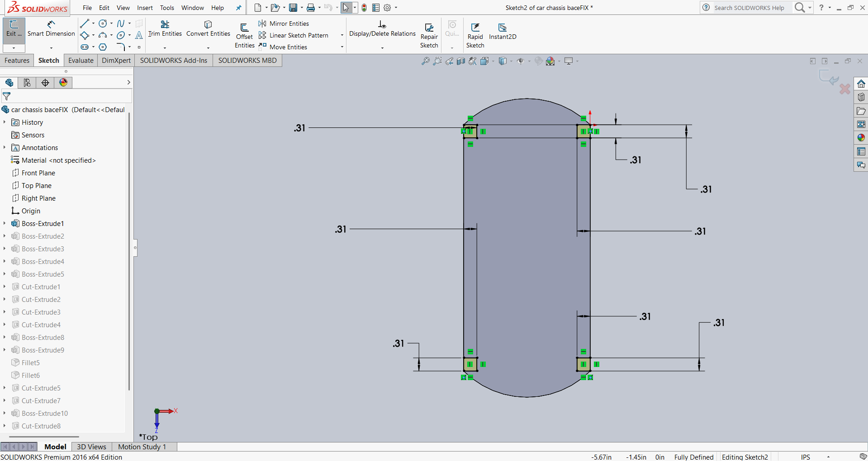Screen dimensions: 868x461
Task: Click the Zoom to Area icon
Action: point(437,61)
